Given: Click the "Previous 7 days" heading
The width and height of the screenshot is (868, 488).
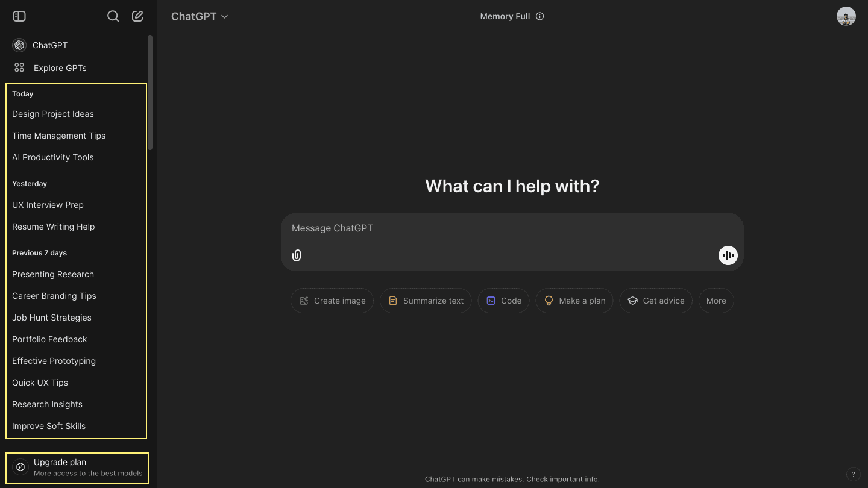Looking at the screenshot, I should click(x=40, y=253).
